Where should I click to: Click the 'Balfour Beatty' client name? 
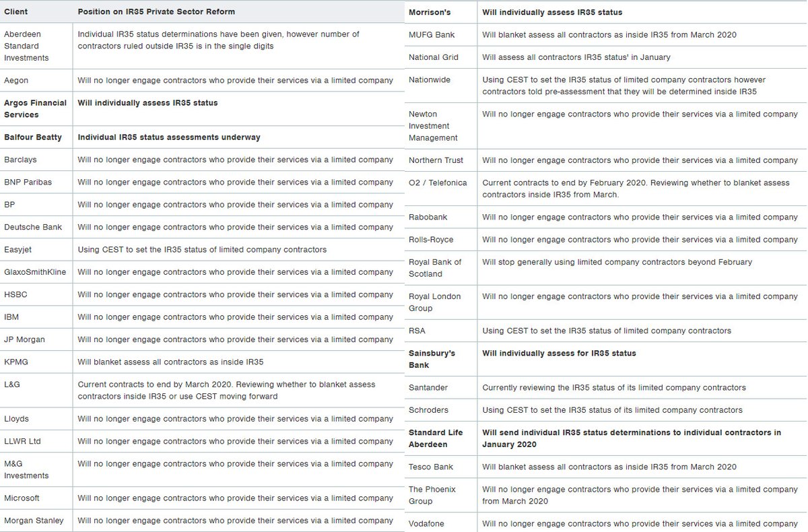point(33,137)
